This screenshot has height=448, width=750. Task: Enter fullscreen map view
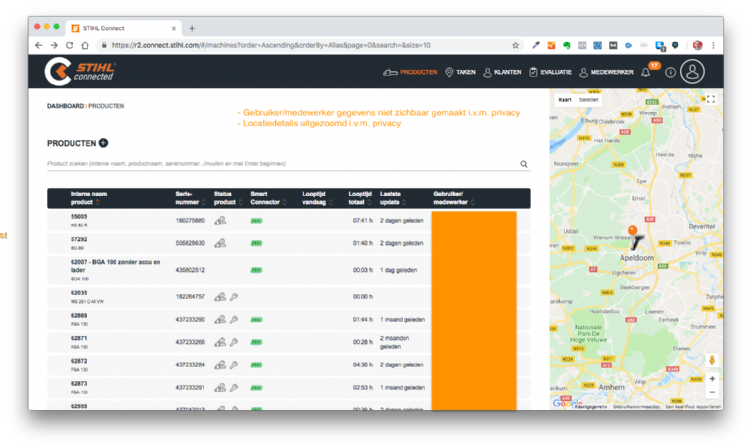pos(711,100)
